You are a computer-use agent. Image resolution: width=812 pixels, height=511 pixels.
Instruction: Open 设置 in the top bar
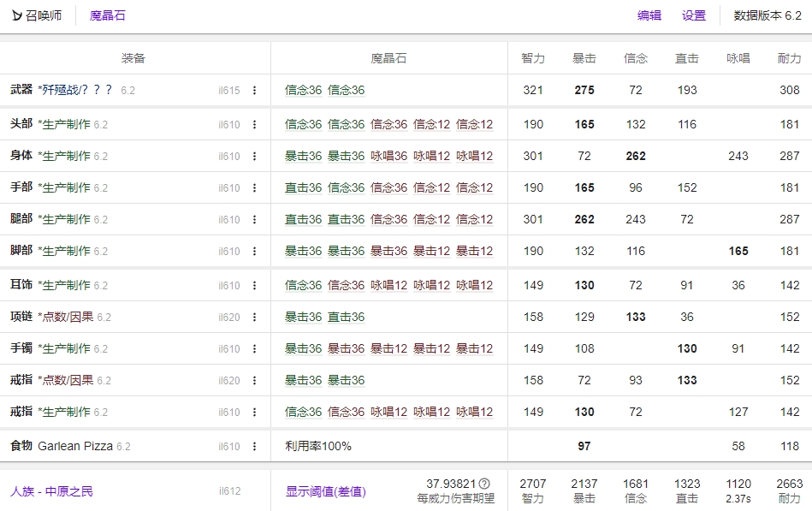[x=694, y=15]
